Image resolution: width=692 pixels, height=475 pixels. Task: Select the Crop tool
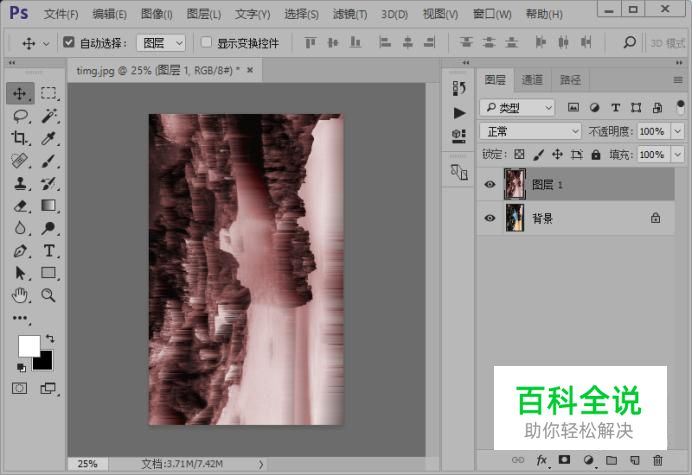[x=20, y=139]
